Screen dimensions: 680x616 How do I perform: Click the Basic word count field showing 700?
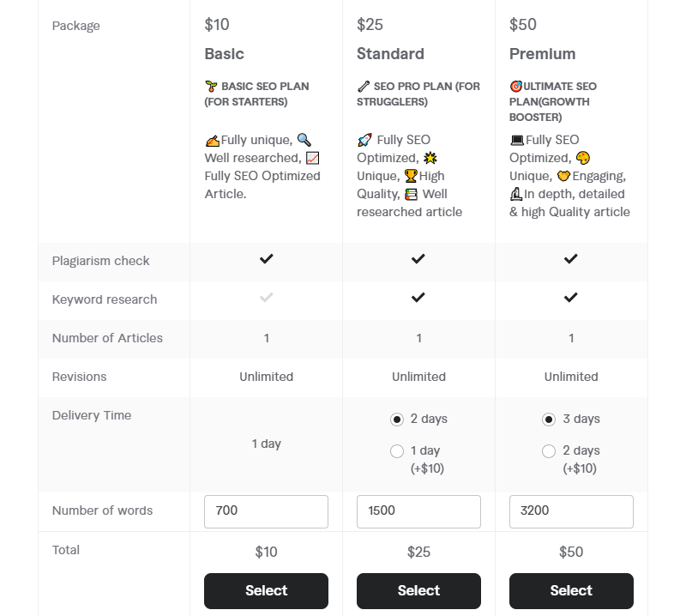[x=266, y=511]
